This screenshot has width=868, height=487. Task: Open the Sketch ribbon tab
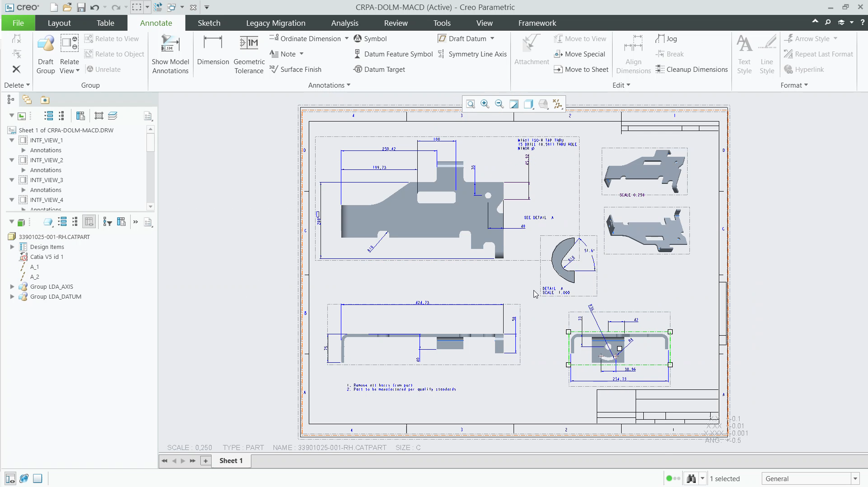click(x=209, y=23)
